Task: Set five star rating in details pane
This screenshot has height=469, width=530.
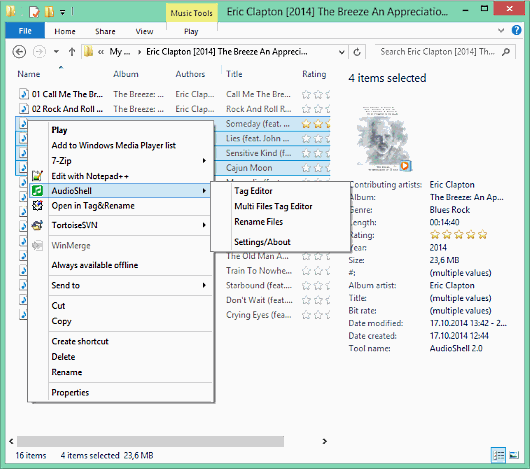Action: point(482,234)
